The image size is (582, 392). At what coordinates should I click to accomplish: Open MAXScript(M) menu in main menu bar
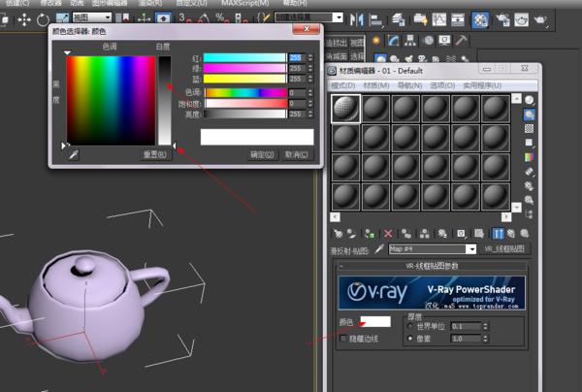click(x=245, y=3)
